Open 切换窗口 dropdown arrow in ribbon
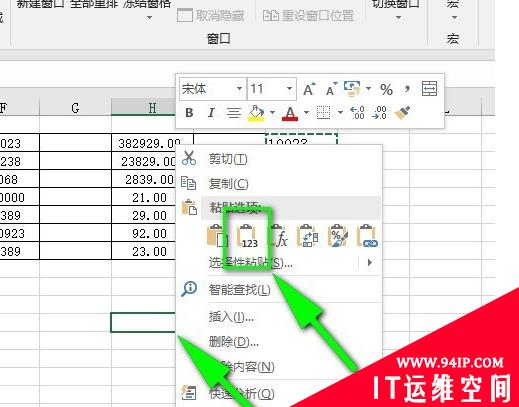The height and width of the screenshot is (407, 519). pyautogui.click(x=398, y=18)
